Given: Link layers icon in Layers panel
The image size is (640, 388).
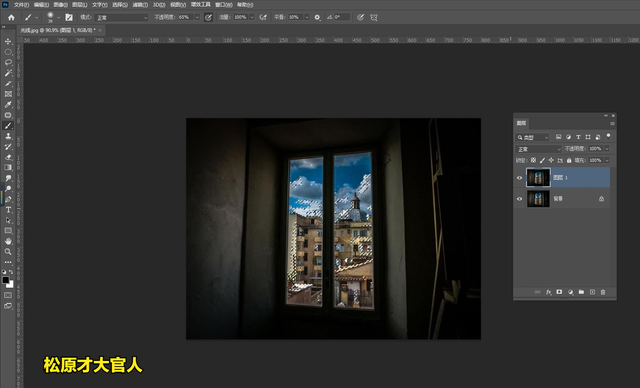Looking at the screenshot, I should [x=538, y=292].
